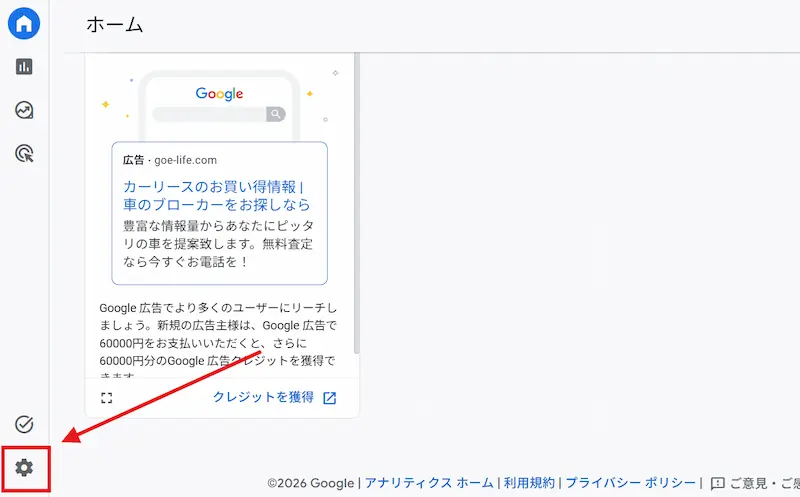This screenshot has width=800, height=497.
Task: Open the Reports bar chart icon
Action: pos(24,67)
